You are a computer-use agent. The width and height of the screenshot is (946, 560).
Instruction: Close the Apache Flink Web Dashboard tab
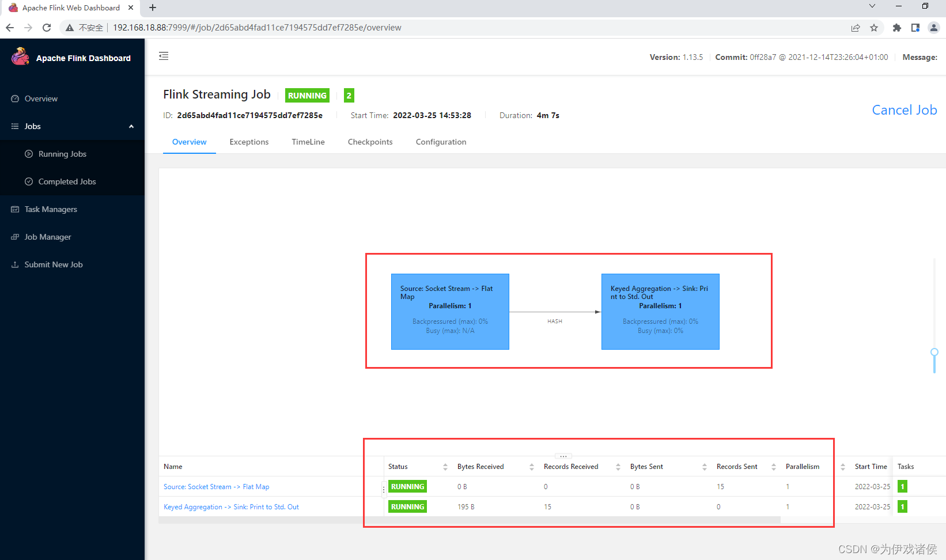point(131,7)
